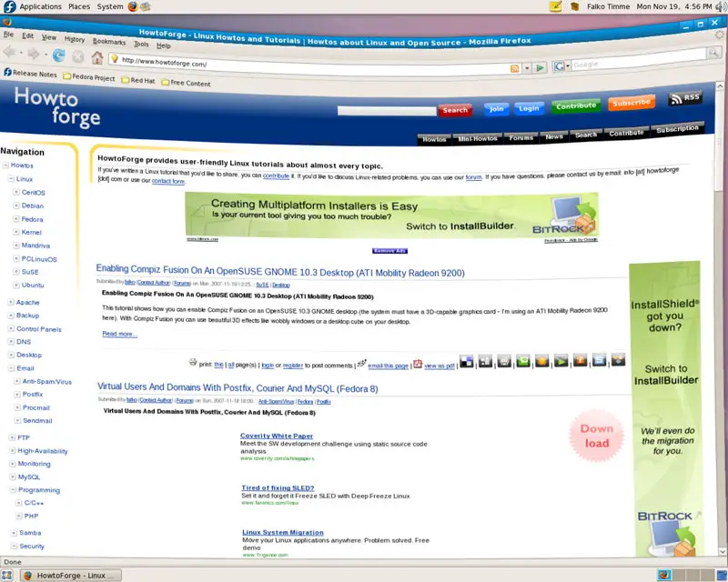Open the GNOME Places menu

coord(79,6)
